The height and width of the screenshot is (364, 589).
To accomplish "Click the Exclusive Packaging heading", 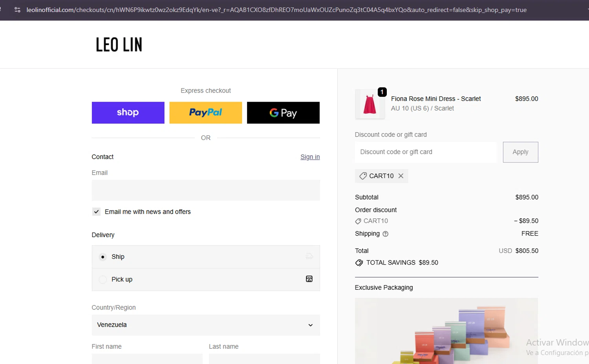I will pos(384,288).
